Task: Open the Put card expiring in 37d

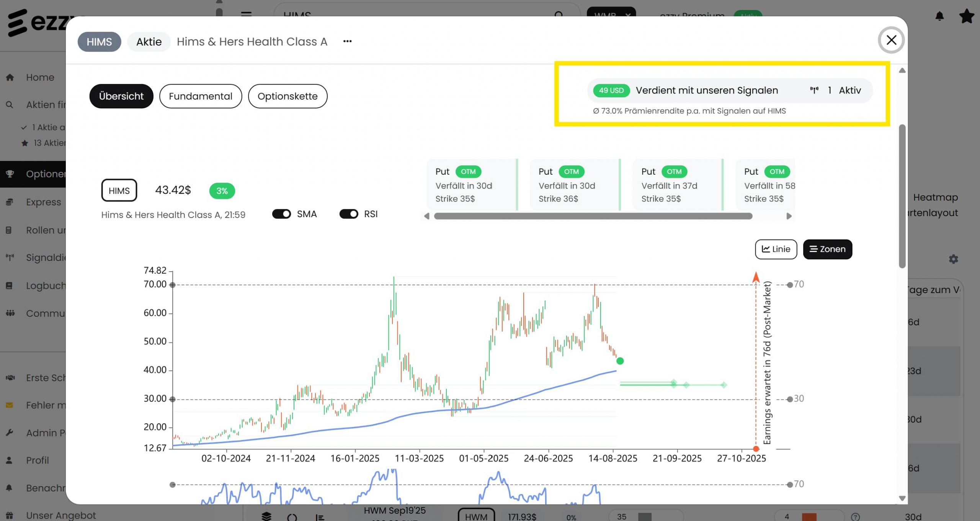Action: (x=678, y=185)
